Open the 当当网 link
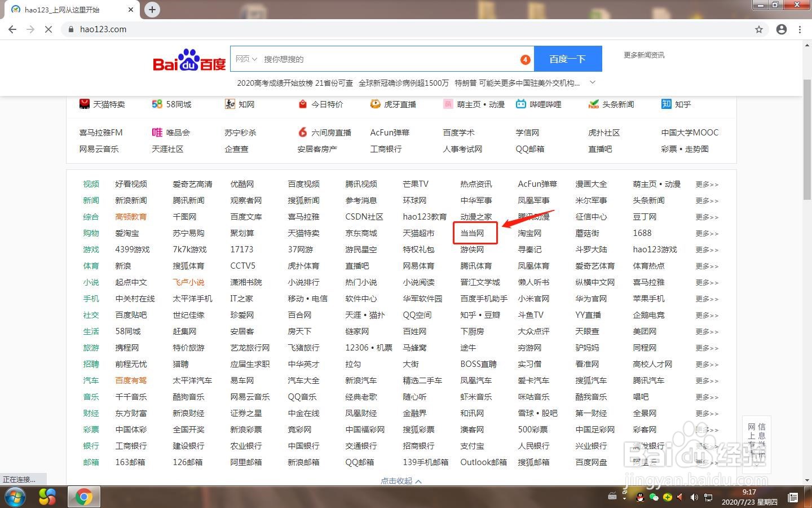812x508 pixels. tap(472, 233)
